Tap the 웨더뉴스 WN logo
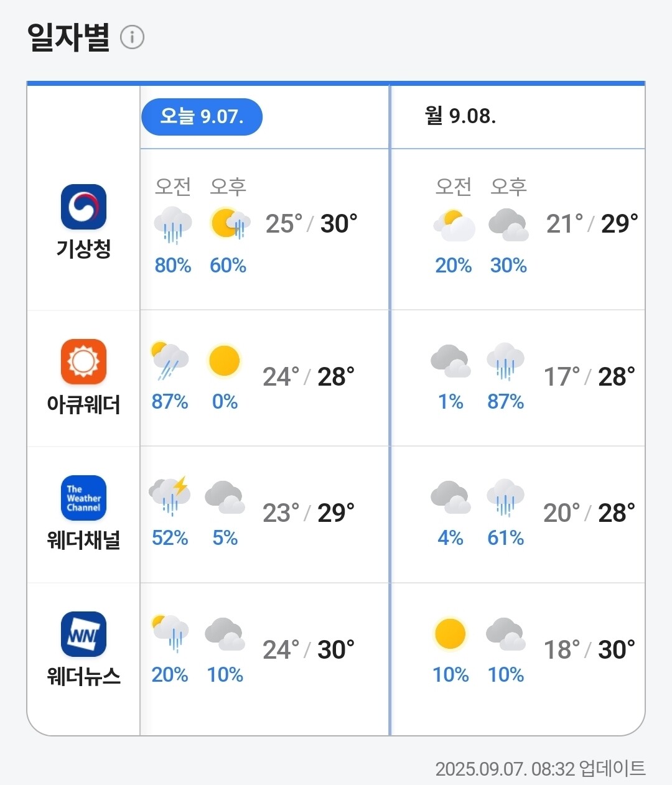The height and width of the screenshot is (785, 672). (83, 634)
